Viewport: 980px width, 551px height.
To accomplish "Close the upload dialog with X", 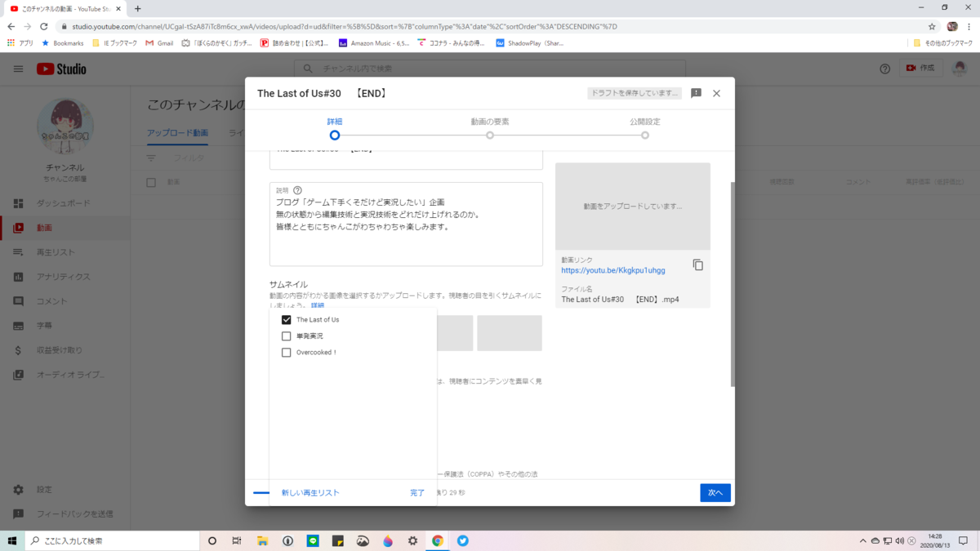I will pyautogui.click(x=716, y=94).
